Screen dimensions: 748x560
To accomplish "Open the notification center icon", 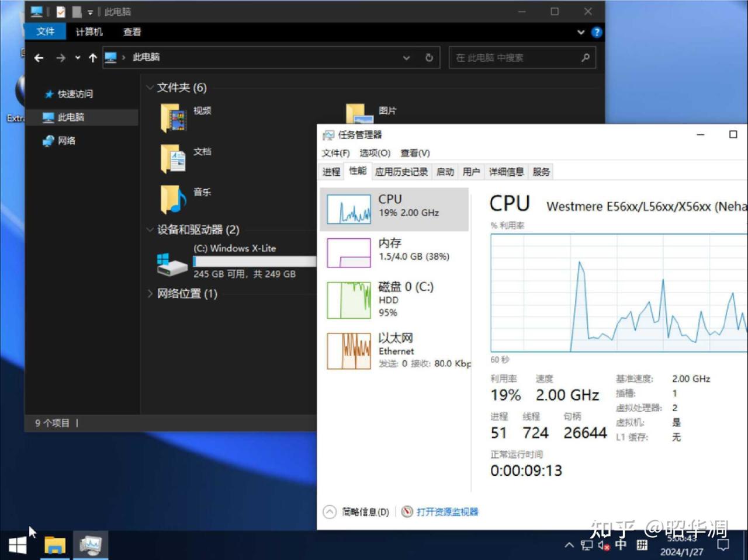I will pos(723,545).
